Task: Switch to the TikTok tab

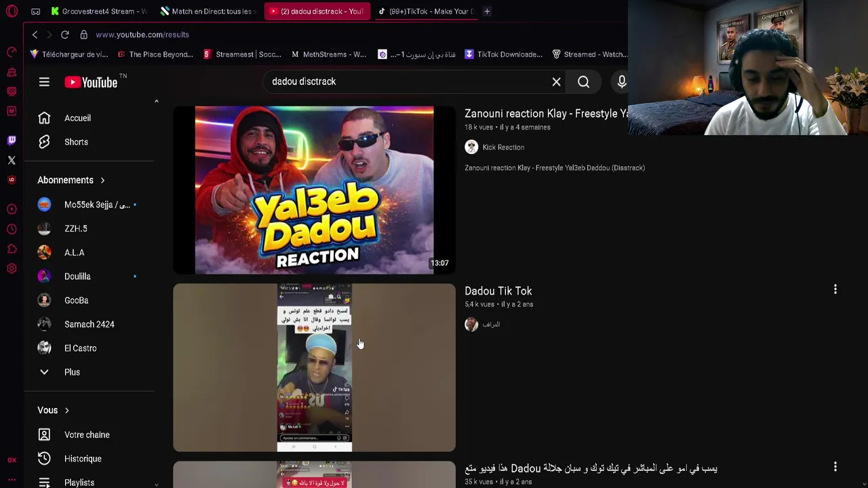Action: [426, 12]
